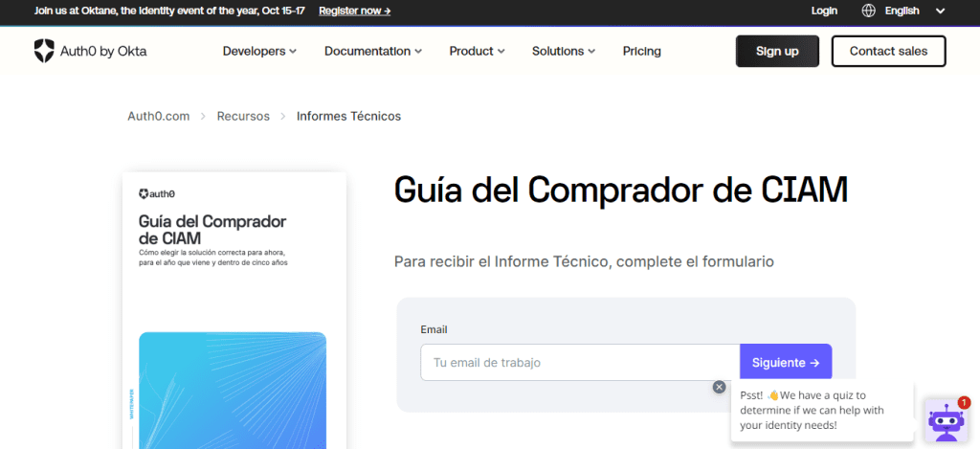Image resolution: width=980 pixels, height=449 pixels.
Task: Focus the work email input field
Action: point(580,362)
